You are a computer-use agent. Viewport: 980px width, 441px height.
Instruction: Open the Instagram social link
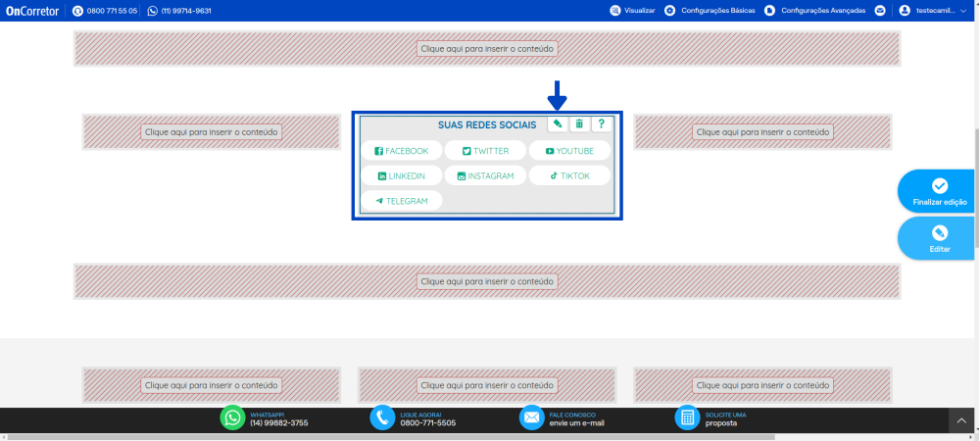point(486,175)
